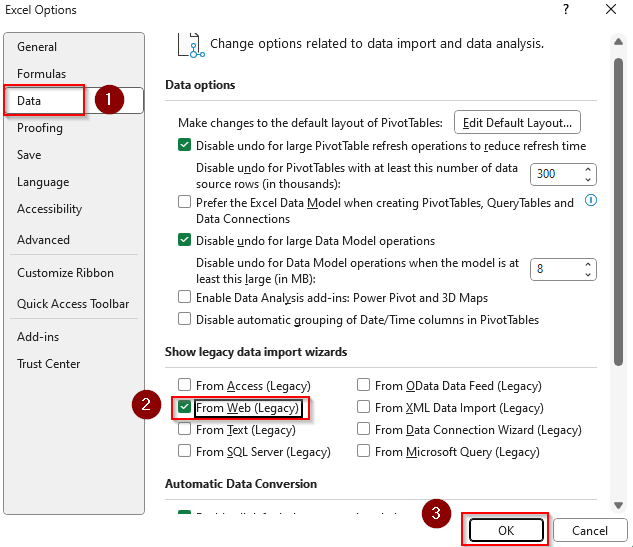
Task: Check From SQL Server (Legacy)
Action: [x=184, y=451]
